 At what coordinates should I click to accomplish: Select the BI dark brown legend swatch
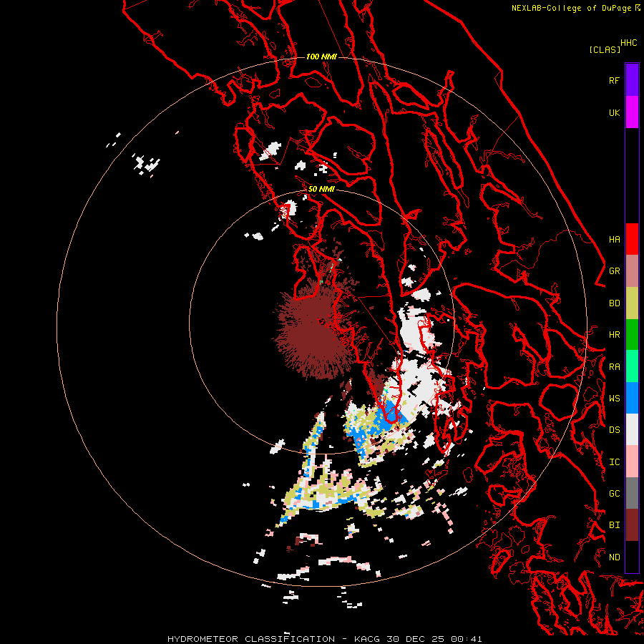pyautogui.click(x=632, y=525)
